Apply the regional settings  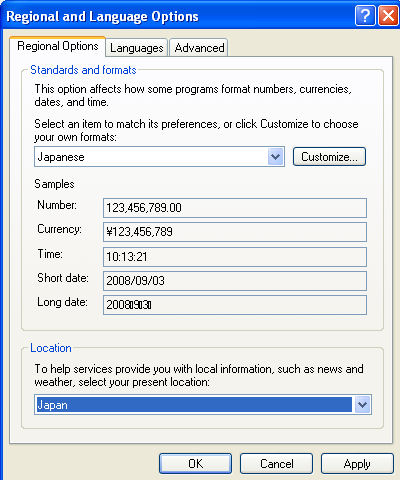click(357, 464)
